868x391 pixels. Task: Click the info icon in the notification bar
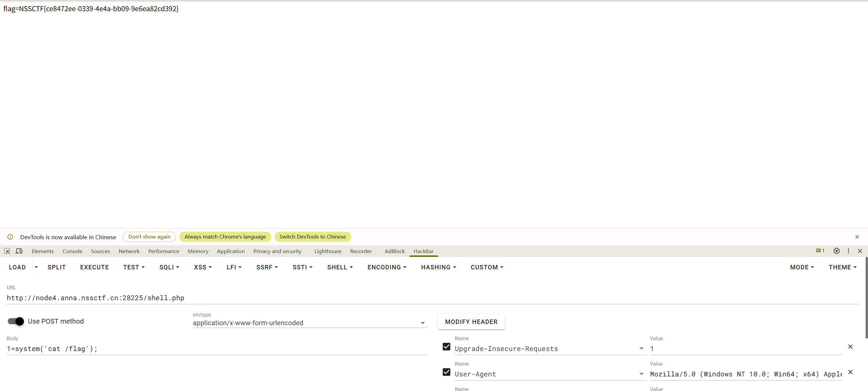[10, 237]
